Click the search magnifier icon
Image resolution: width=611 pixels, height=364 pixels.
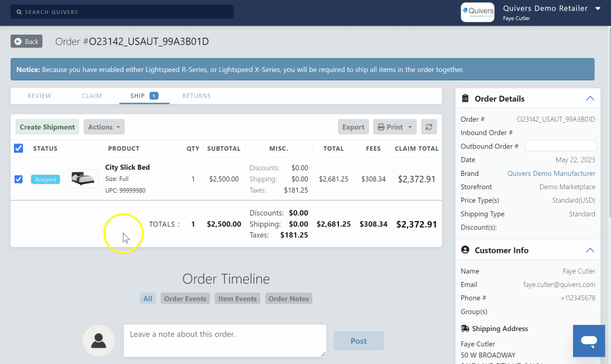(19, 12)
